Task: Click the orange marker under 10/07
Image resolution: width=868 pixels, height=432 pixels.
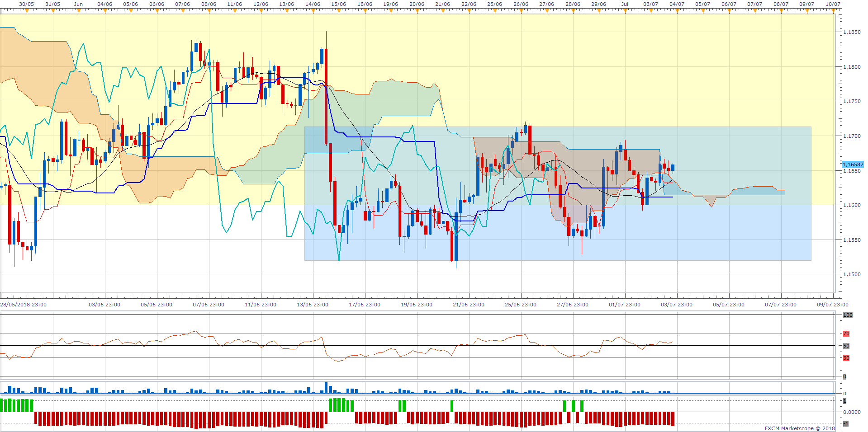Action: click(833, 11)
